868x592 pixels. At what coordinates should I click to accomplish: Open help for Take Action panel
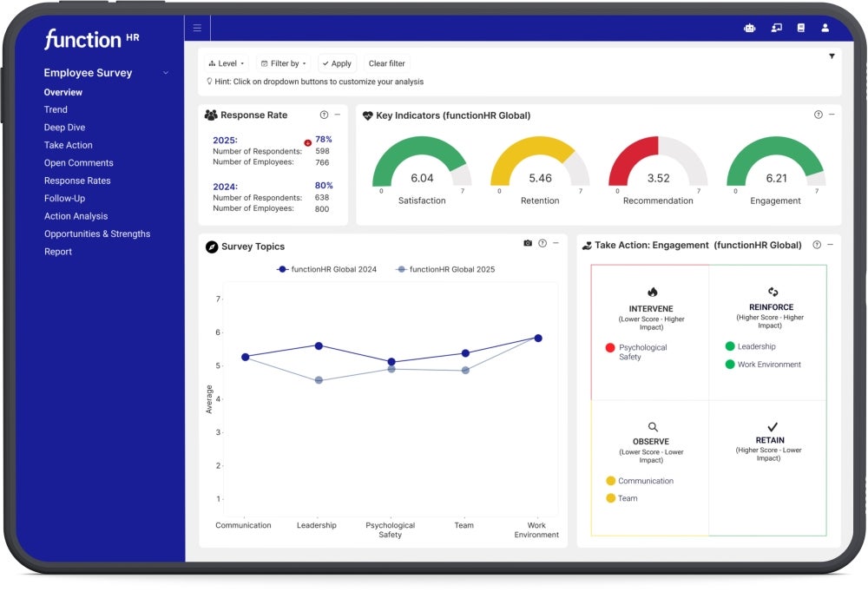pos(817,245)
